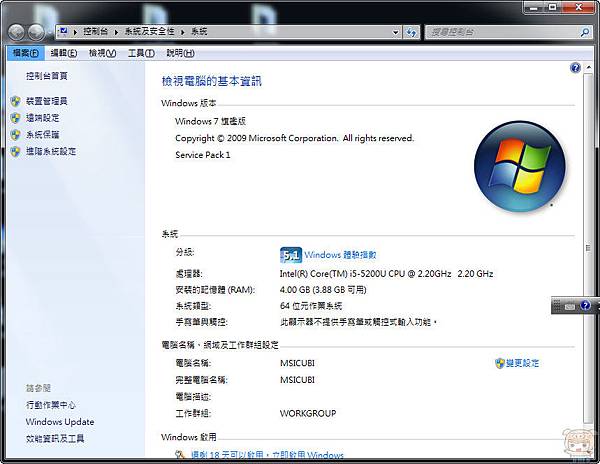Open the 檔案(F) menu
600x464 pixels.
[26, 53]
